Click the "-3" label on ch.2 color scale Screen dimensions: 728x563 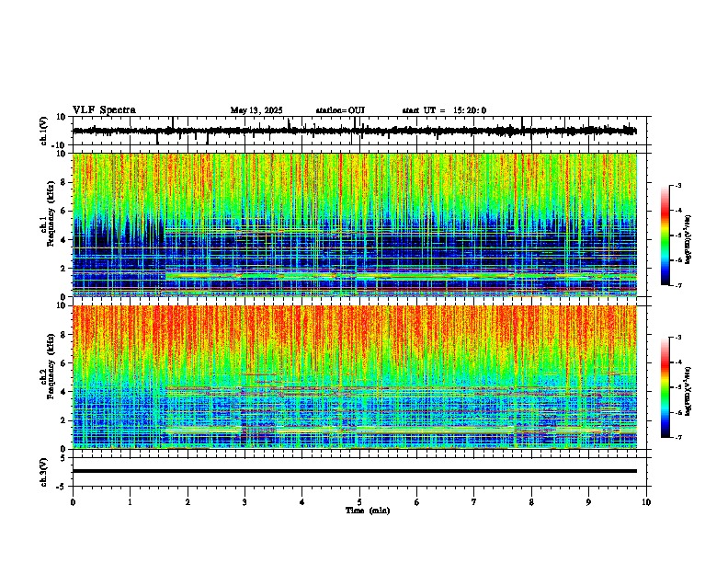677,338
